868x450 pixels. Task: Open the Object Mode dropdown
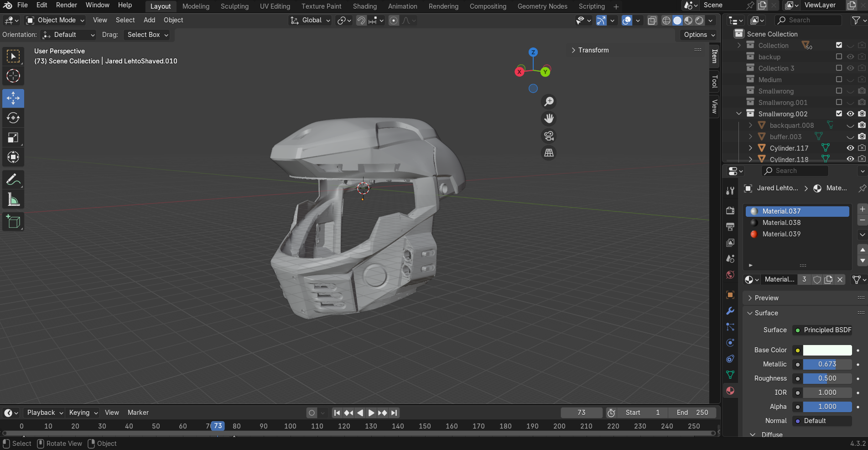56,20
